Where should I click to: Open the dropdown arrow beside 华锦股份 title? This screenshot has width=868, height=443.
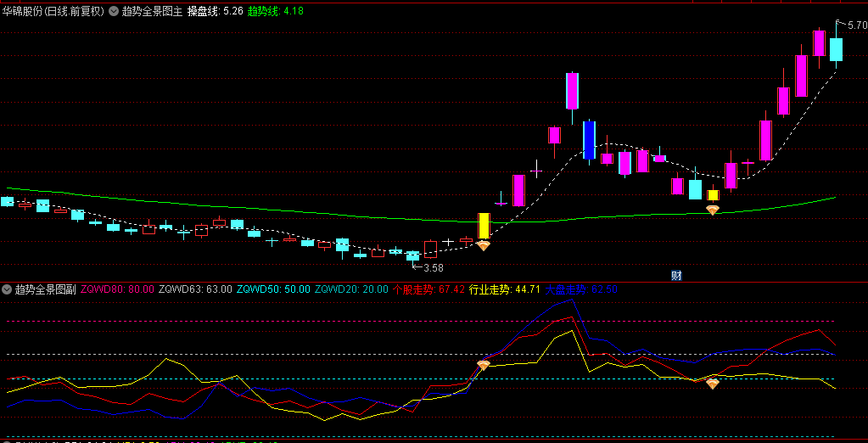(113, 10)
